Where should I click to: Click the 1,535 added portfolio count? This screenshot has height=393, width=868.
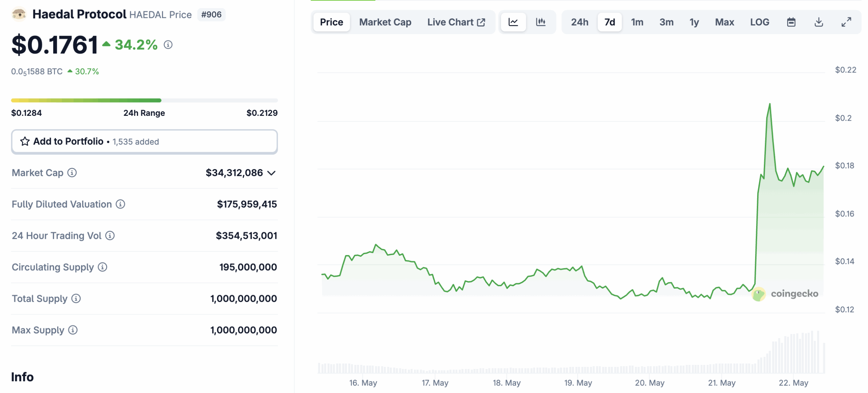point(136,142)
